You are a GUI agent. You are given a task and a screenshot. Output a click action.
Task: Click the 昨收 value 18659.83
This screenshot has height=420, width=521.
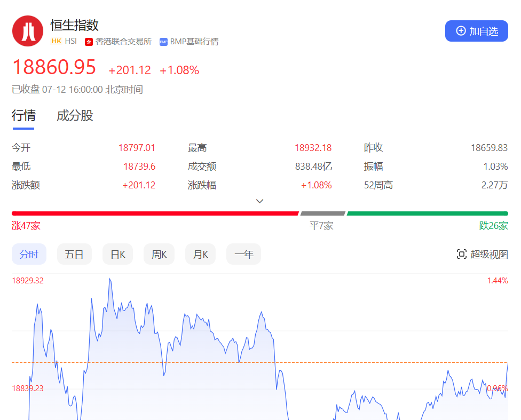489,147
